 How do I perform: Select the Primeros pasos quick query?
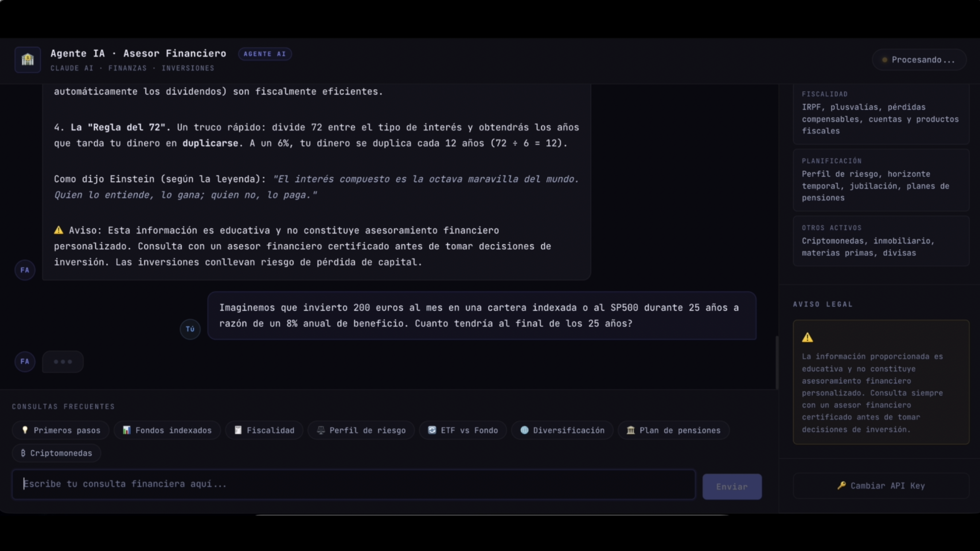point(61,430)
